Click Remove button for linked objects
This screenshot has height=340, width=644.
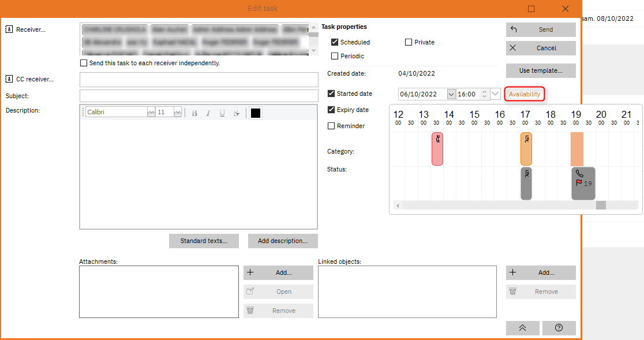pos(541,292)
